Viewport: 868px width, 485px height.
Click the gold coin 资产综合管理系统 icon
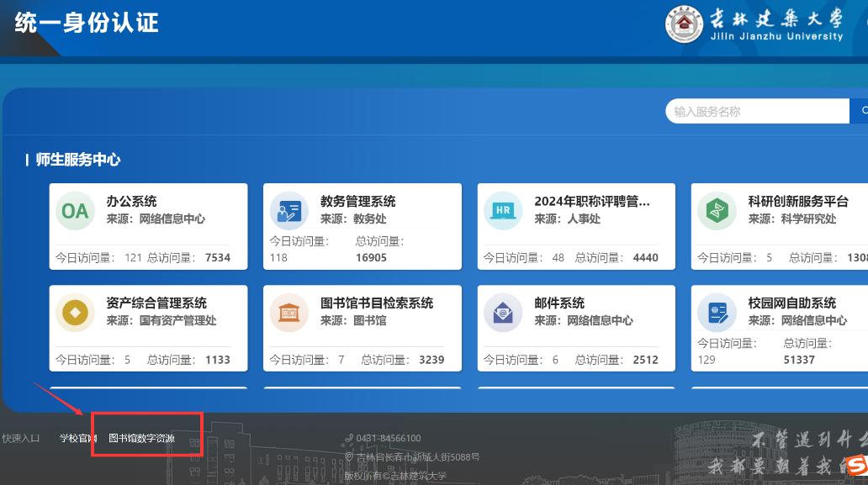(75, 313)
